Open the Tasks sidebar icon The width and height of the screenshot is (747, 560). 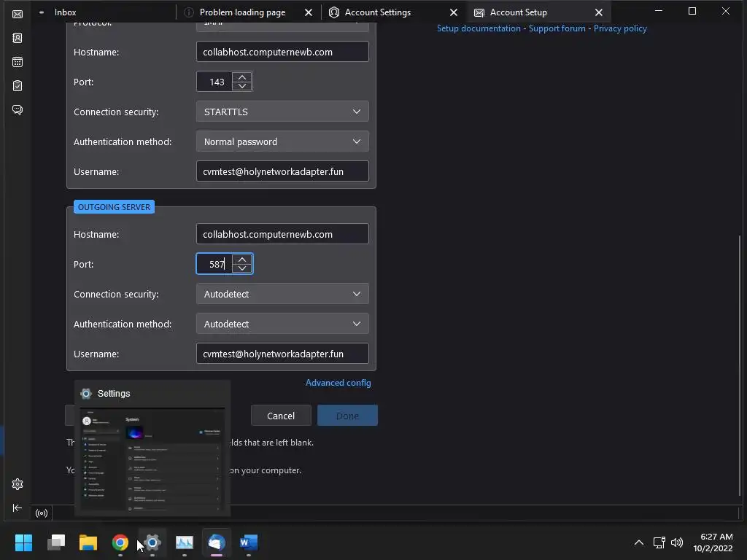click(x=18, y=86)
